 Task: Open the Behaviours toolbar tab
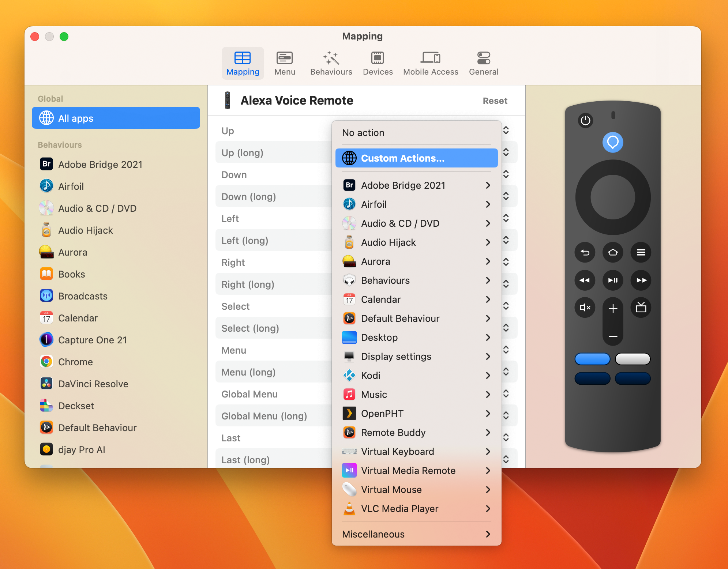point(331,63)
